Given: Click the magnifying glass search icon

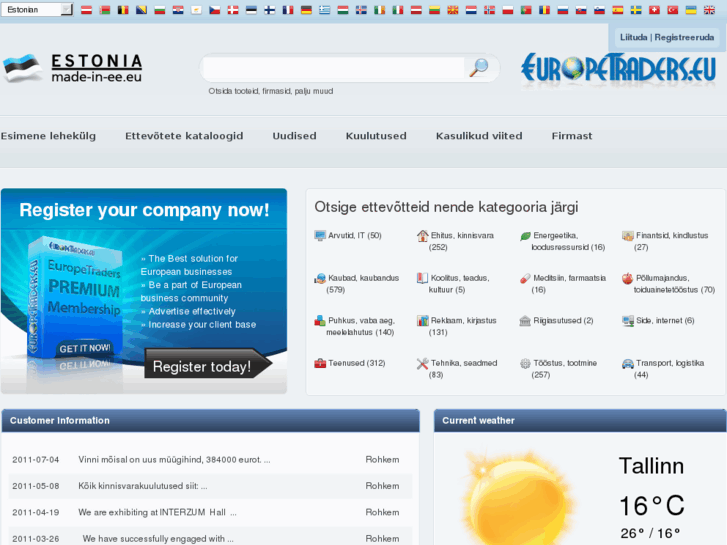Looking at the screenshot, I should 478,68.
